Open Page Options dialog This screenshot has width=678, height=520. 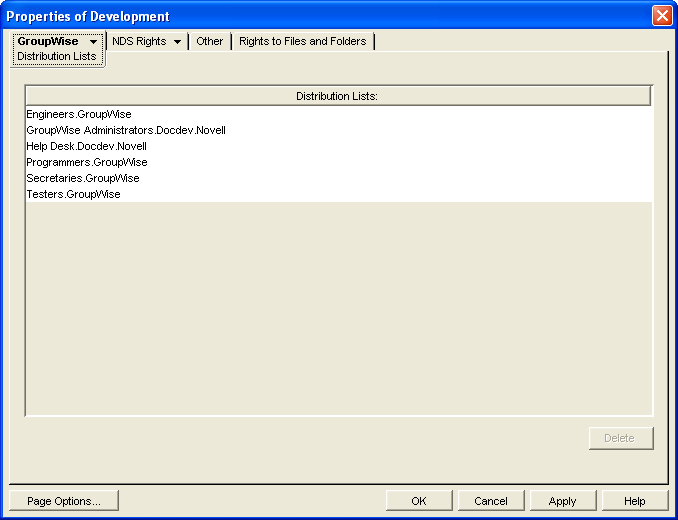[64, 501]
